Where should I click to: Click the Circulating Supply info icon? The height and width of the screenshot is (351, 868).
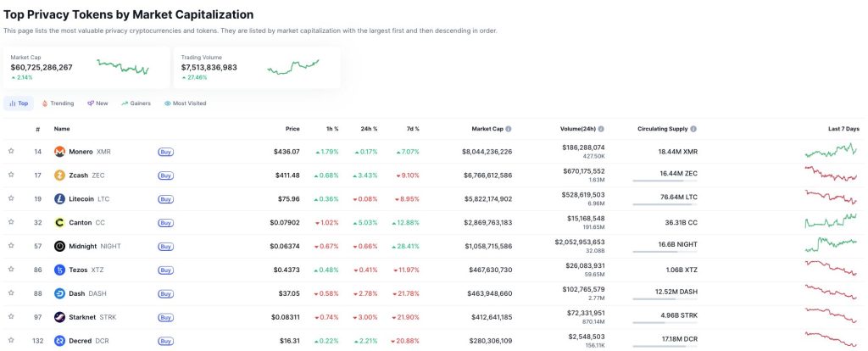693,129
